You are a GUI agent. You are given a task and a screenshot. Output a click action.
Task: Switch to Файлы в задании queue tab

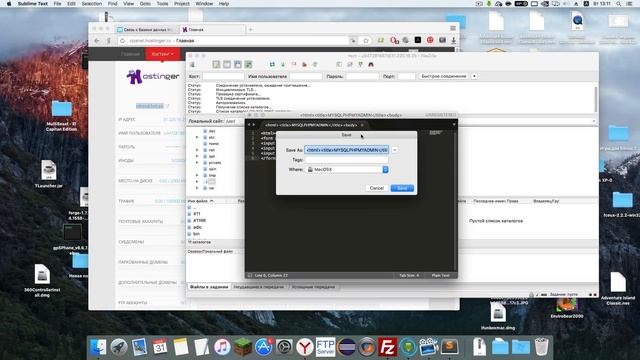[x=209, y=287]
